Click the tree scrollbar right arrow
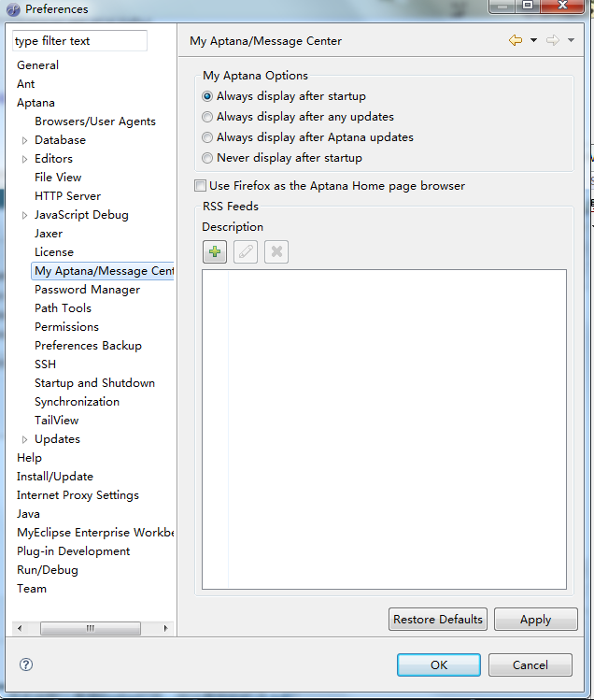The image size is (594, 700). click(165, 628)
